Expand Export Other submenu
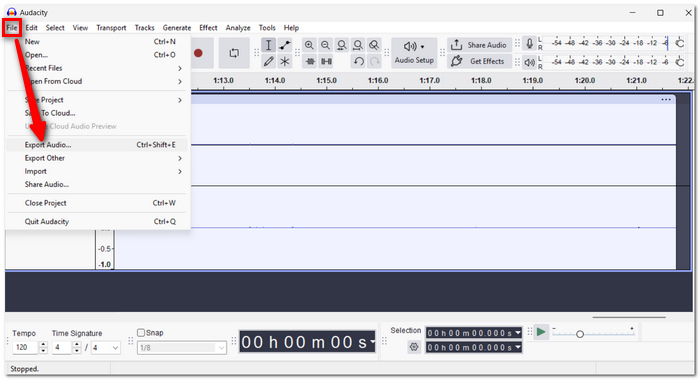This screenshot has width=700, height=380. 97,158
